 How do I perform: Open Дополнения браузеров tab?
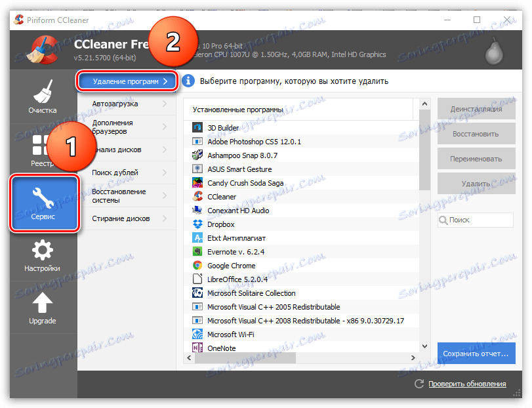tap(127, 127)
